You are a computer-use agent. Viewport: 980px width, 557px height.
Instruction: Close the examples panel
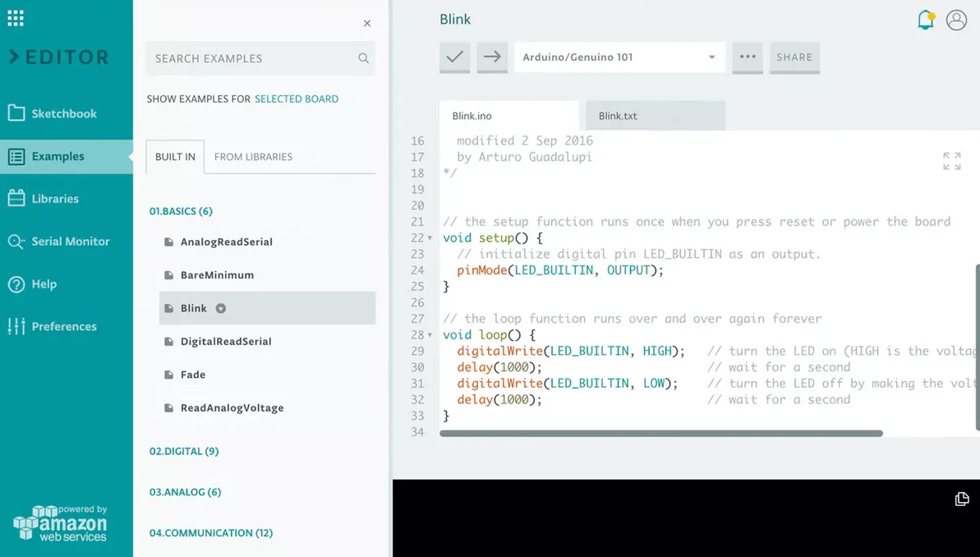point(367,23)
